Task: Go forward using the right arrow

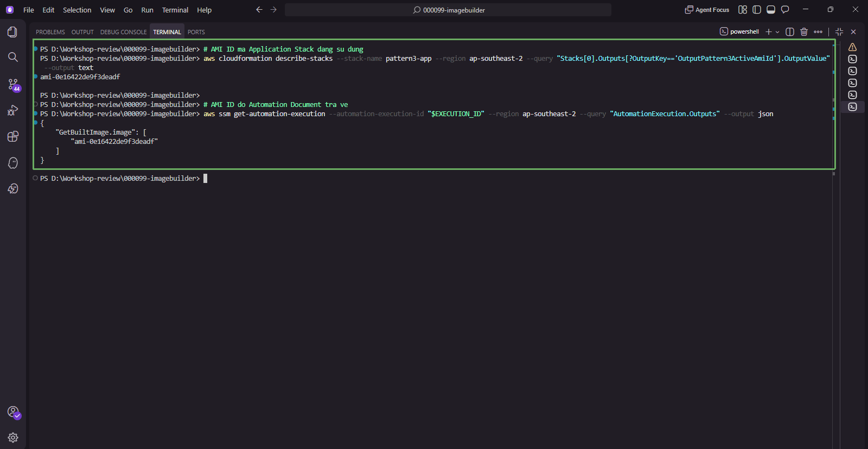Action: pyautogui.click(x=273, y=10)
